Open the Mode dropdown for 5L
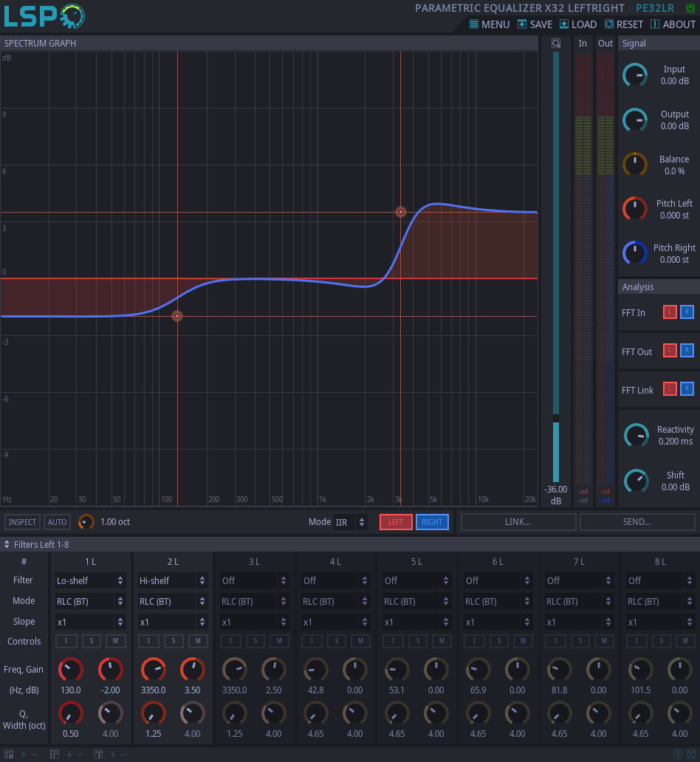 click(x=416, y=602)
